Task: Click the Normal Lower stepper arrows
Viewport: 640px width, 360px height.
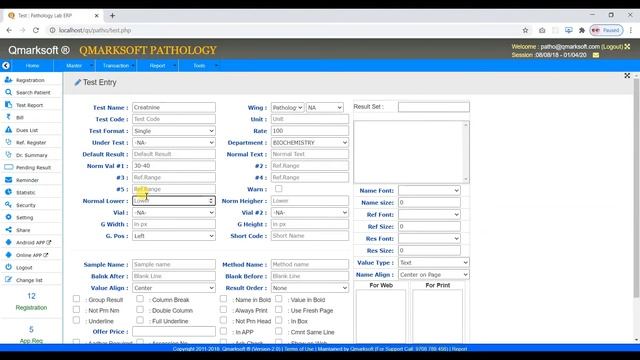Action: [211, 201]
